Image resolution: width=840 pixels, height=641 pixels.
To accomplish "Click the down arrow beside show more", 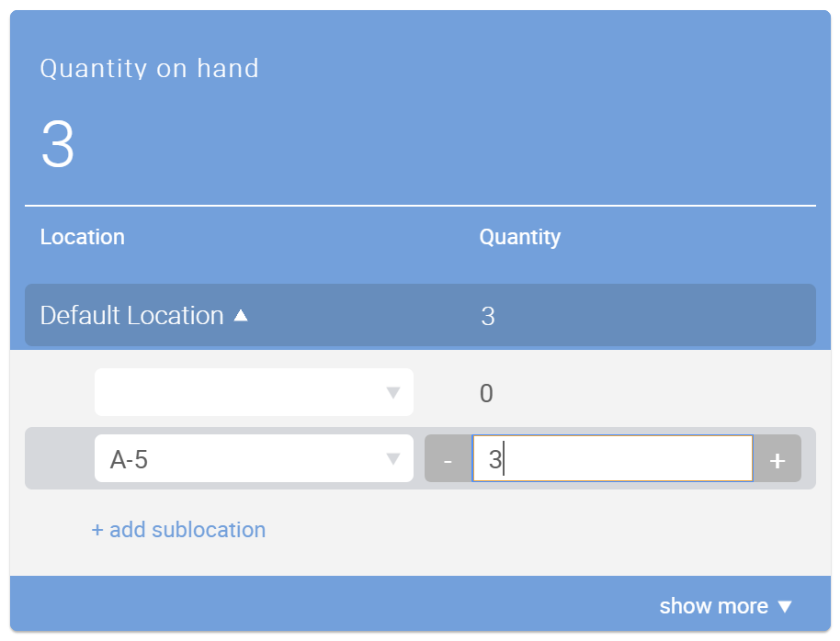I will coord(784,606).
